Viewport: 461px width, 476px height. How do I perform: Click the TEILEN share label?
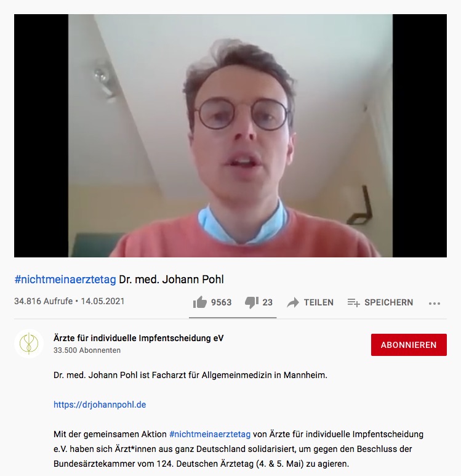319,302
